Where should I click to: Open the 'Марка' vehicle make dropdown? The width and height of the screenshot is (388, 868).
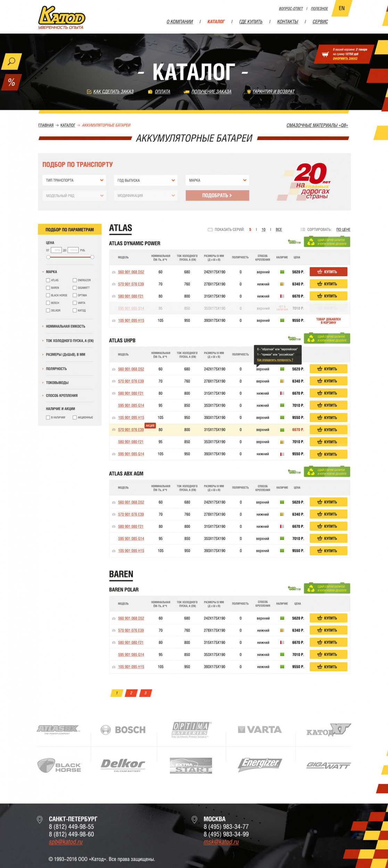[217, 180]
